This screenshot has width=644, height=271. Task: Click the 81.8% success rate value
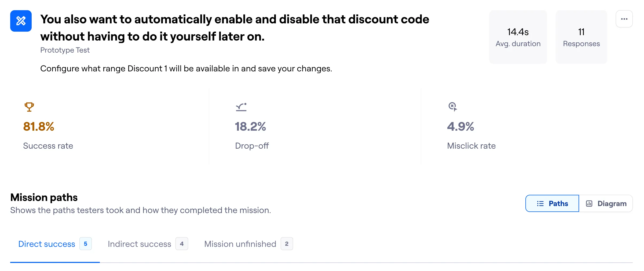point(39,126)
